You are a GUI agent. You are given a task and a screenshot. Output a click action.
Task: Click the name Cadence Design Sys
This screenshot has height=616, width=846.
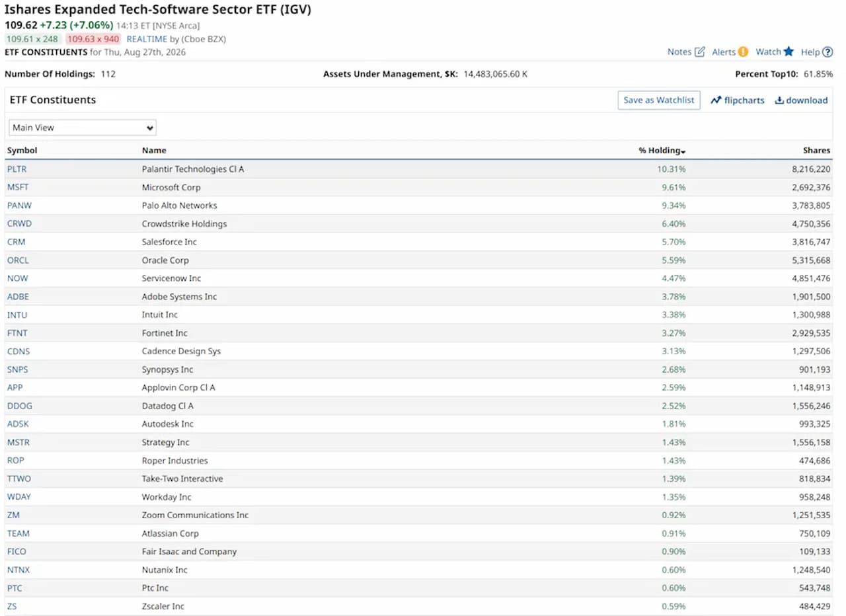tap(182, 351)
